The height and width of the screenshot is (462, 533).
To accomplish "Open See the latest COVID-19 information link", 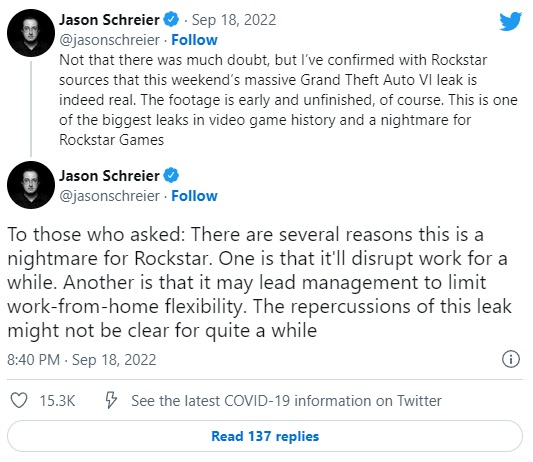I will point(286,400).
